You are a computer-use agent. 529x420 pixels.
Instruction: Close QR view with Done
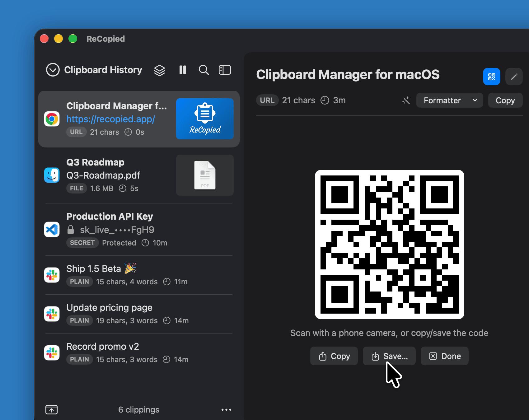tap(445, 356)
